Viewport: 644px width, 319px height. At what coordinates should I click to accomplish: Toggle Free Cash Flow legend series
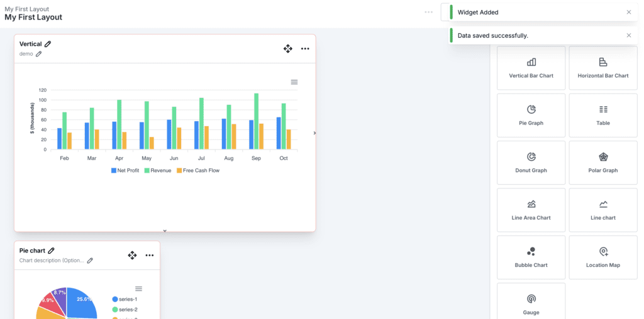197,170
